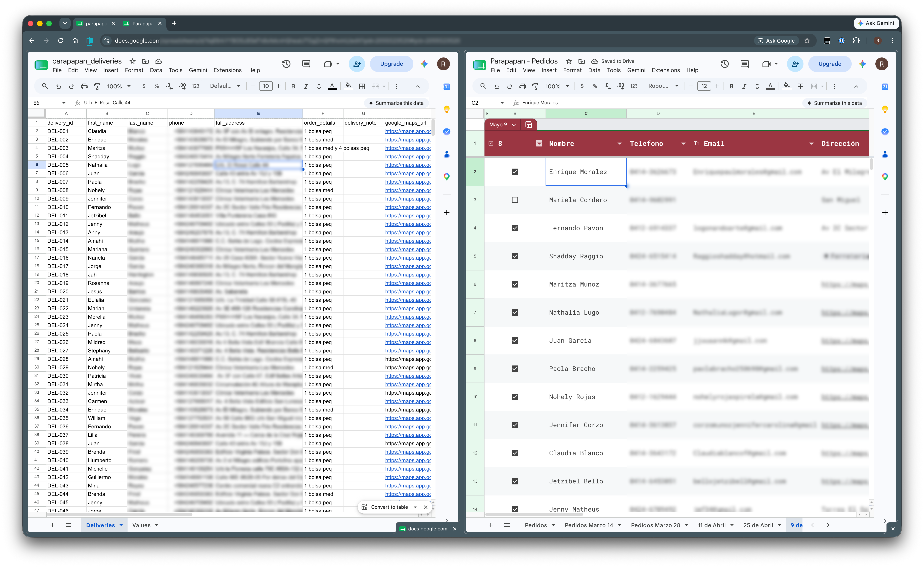Click paint format icon in left spreadsheet toolbar
Viewport: 924px width, 567px height.
click(97, 86)
